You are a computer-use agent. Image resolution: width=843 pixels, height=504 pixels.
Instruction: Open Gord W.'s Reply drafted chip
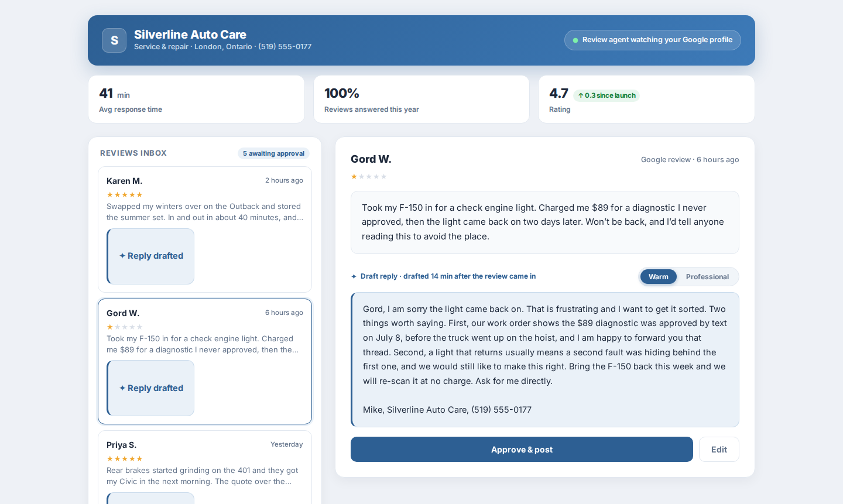tap(150, 388)
